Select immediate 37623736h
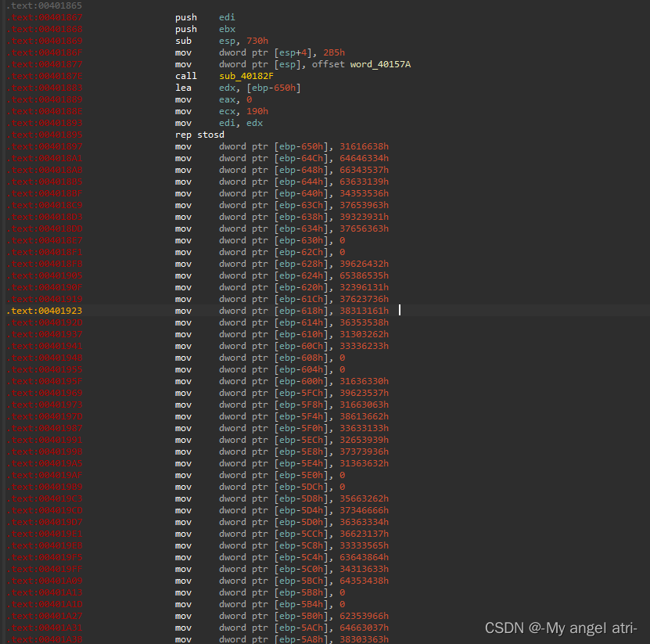 coord(365,300)
